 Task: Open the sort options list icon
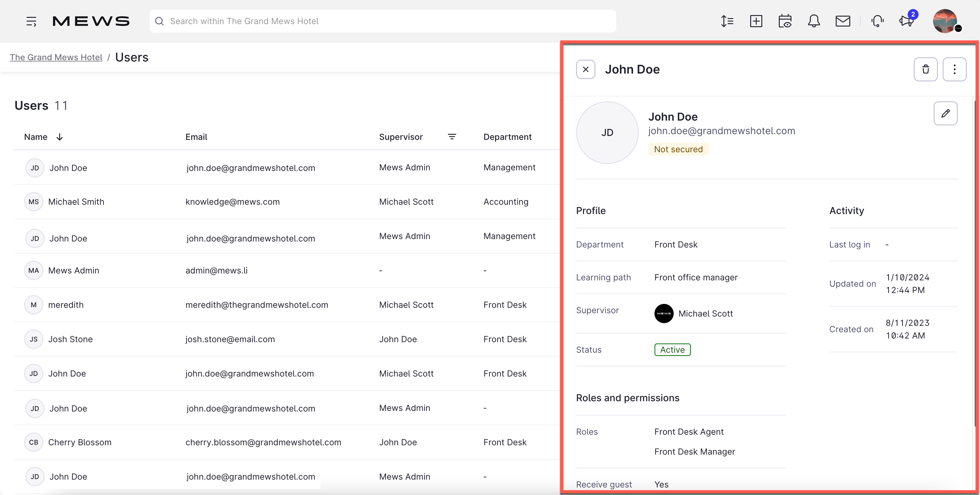coord(727,21)
